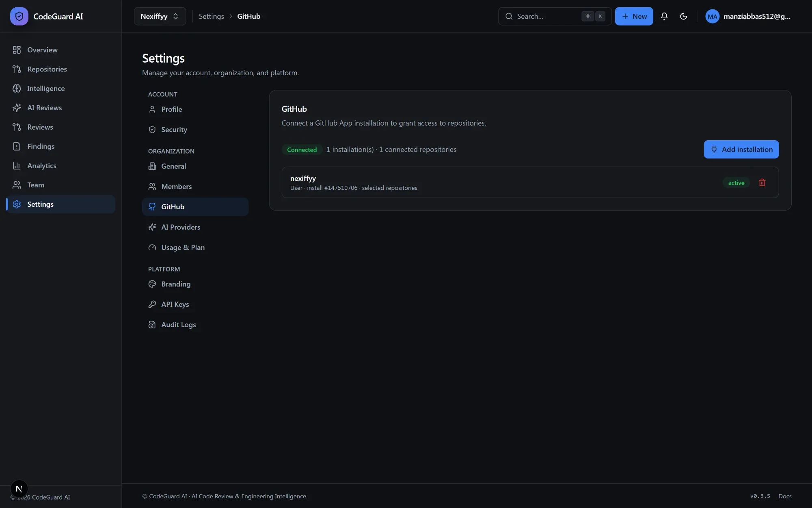Open Intelligence in the sidebar
Image resolution: width=812 pixels, height=508 pixels.
point(61,89)
